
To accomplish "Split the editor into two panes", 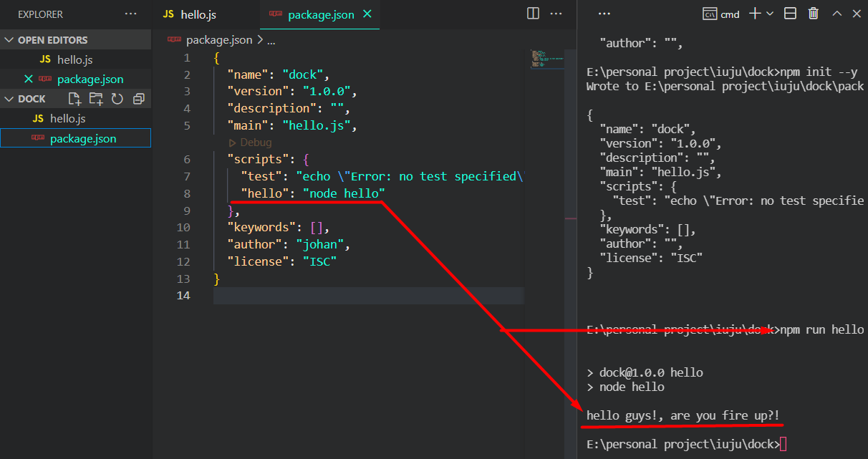I will tap(532, 14).
